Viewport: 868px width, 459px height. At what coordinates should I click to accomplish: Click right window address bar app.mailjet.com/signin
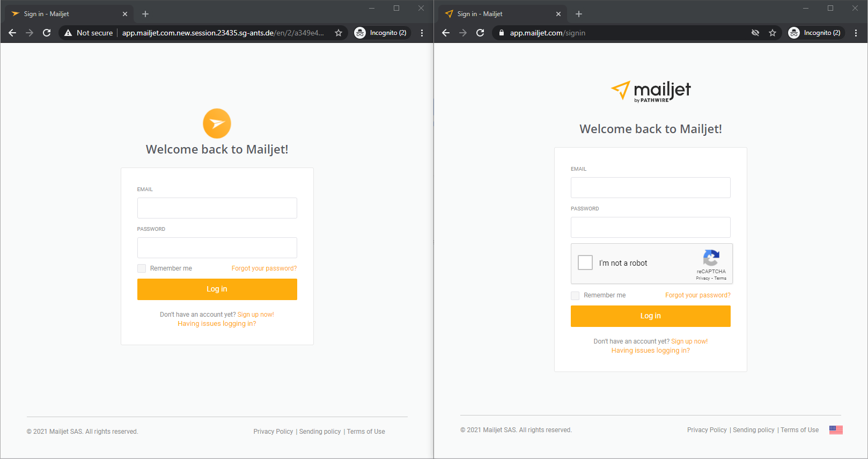click(548, 33)
